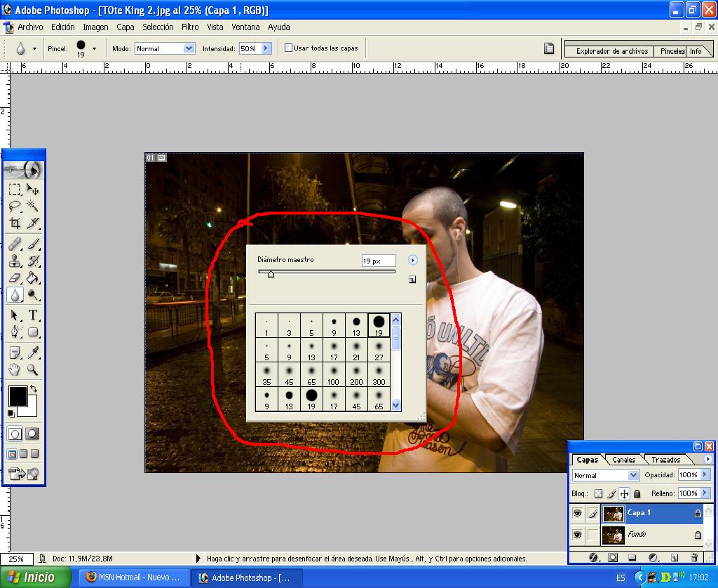Image resolution: width=718 pixels, height=588 pixels.
Task: Select the Eyedropper tool
Action: (32, 352)
